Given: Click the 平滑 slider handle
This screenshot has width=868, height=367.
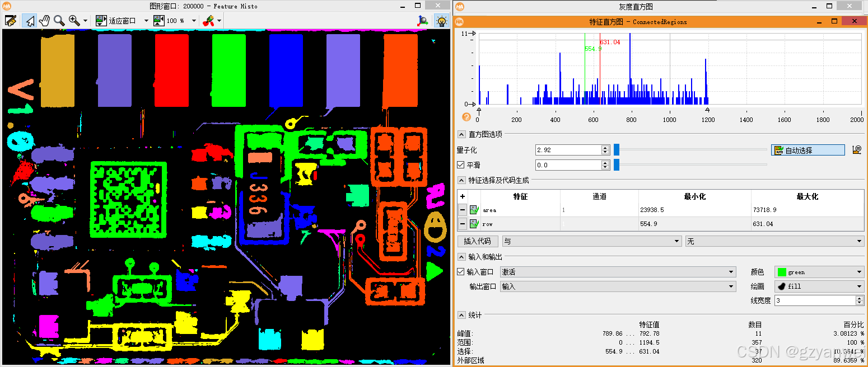Looking at the screenshot, I should 617,164.
